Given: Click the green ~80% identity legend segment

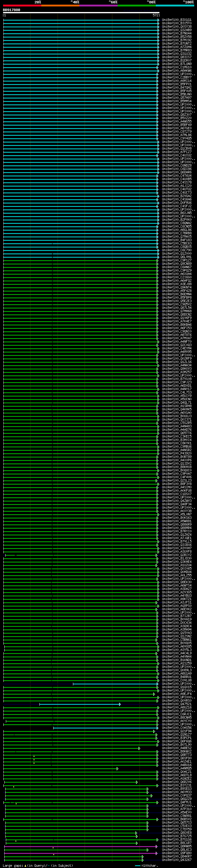Looking at the screenshot, I should (137, 6).
